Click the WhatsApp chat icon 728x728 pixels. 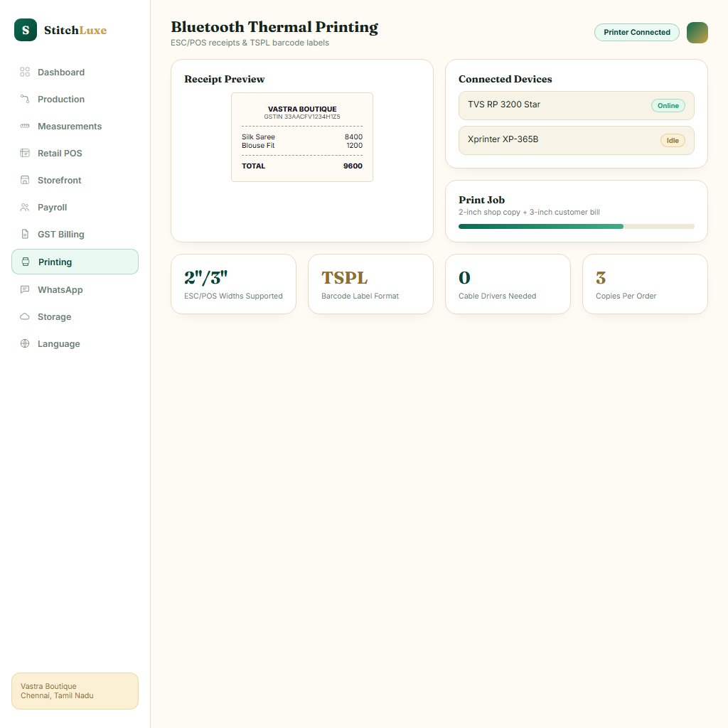point(25,289)
